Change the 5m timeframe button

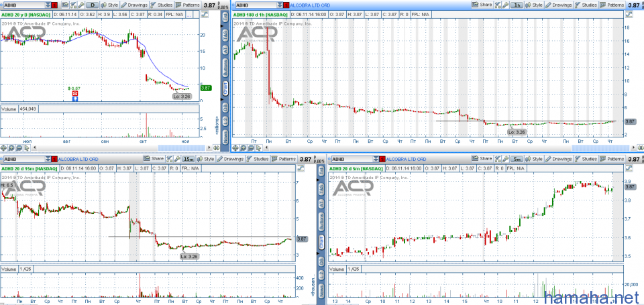click(x=517, y=158)
